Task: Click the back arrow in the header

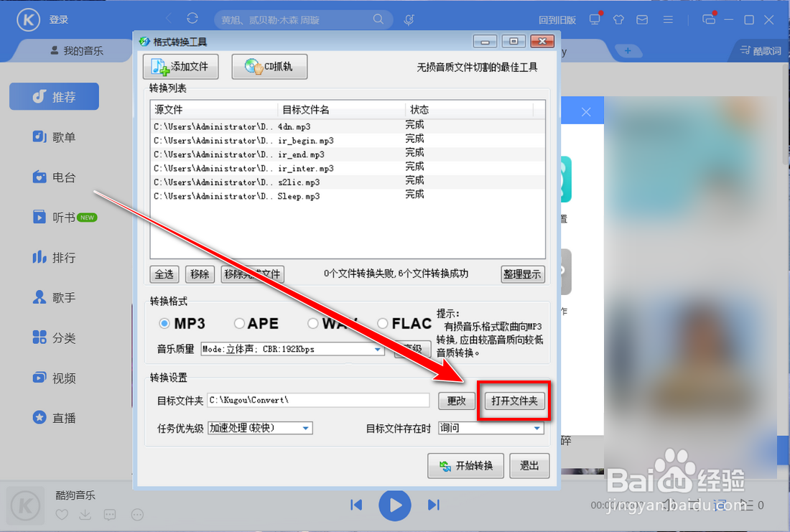Action: click(169, 19)
